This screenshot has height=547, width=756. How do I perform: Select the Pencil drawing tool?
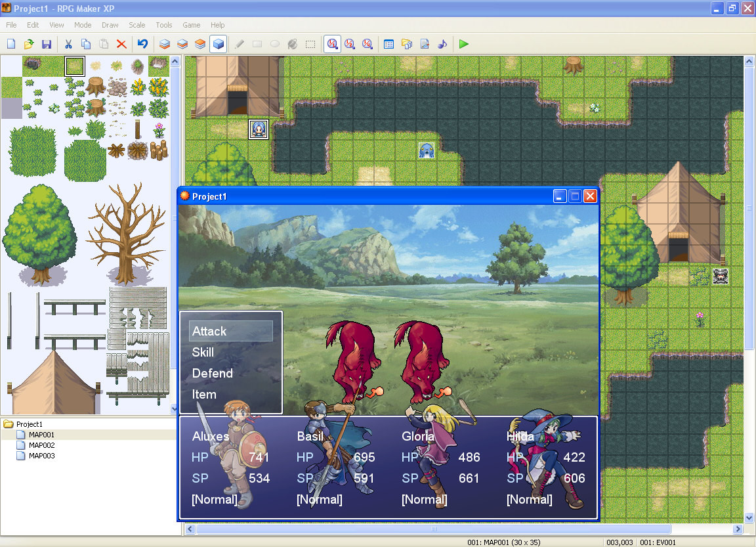click(240, 45)
